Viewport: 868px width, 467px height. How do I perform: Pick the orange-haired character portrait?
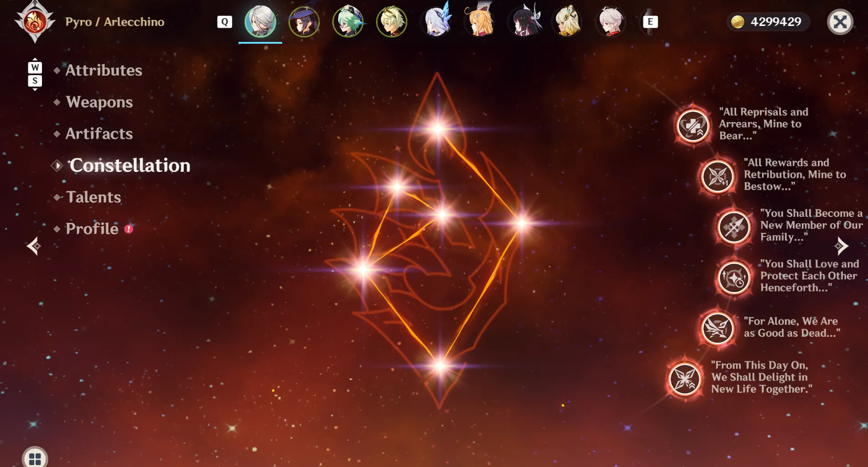point(480,21)
